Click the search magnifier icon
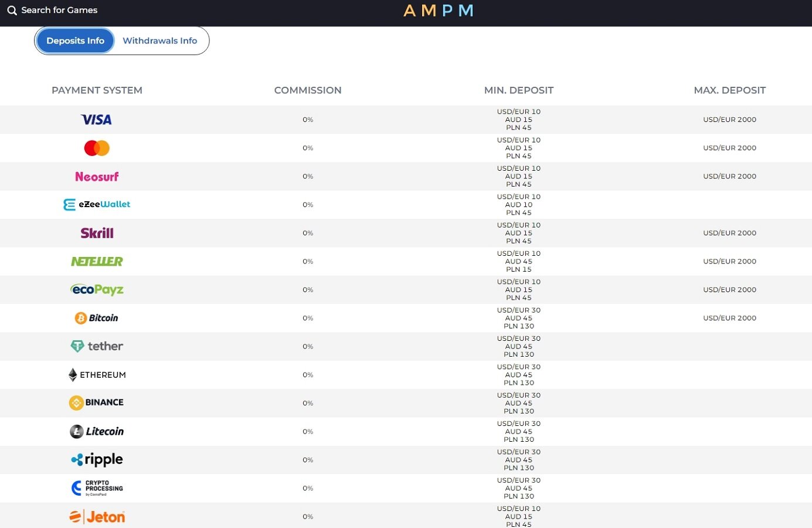 pos(12,11)
